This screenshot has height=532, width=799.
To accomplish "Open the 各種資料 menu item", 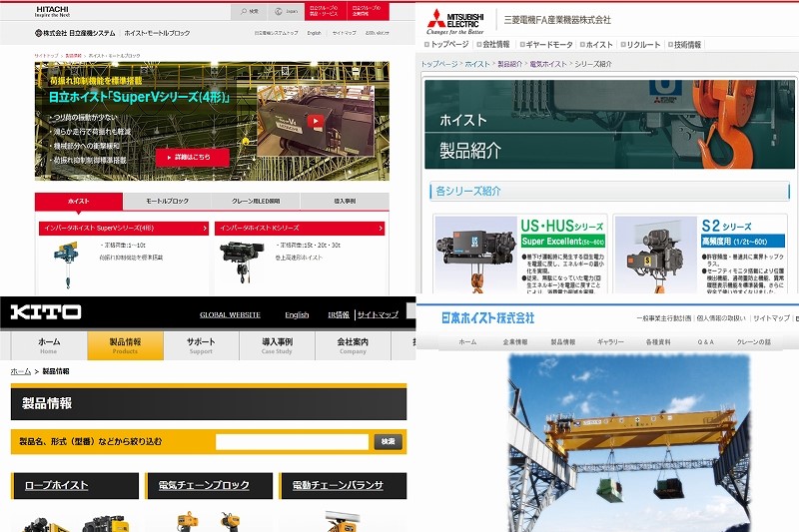I will click(658, 342).
